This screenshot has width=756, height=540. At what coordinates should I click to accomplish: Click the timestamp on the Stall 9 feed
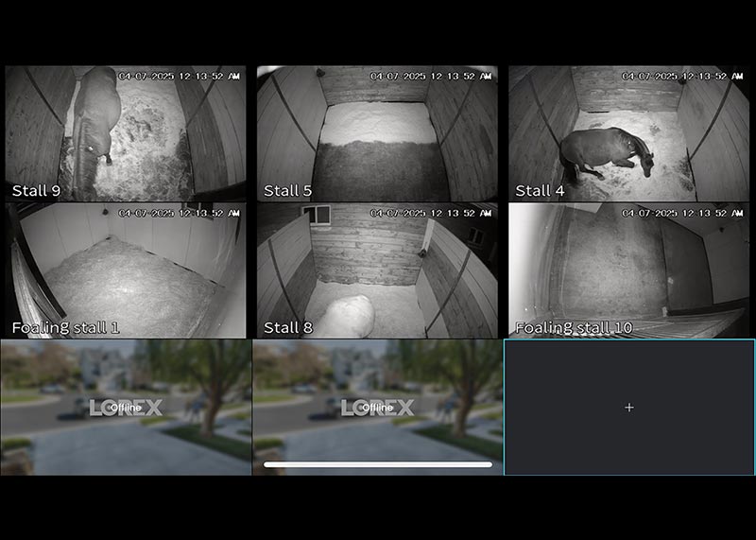click(179, 76)
